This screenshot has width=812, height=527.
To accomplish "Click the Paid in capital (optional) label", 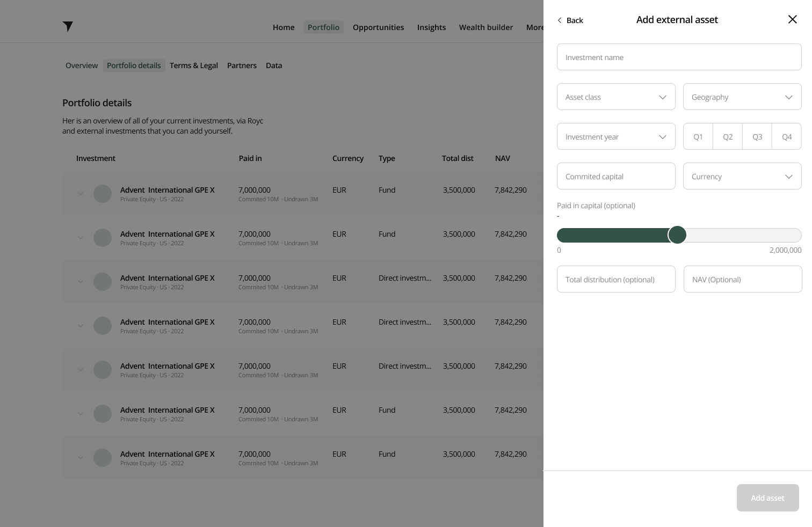I will coord(596,206).
